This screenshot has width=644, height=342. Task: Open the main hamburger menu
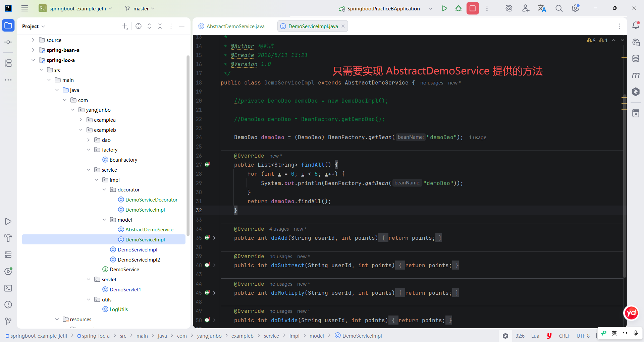pos(24,8)
